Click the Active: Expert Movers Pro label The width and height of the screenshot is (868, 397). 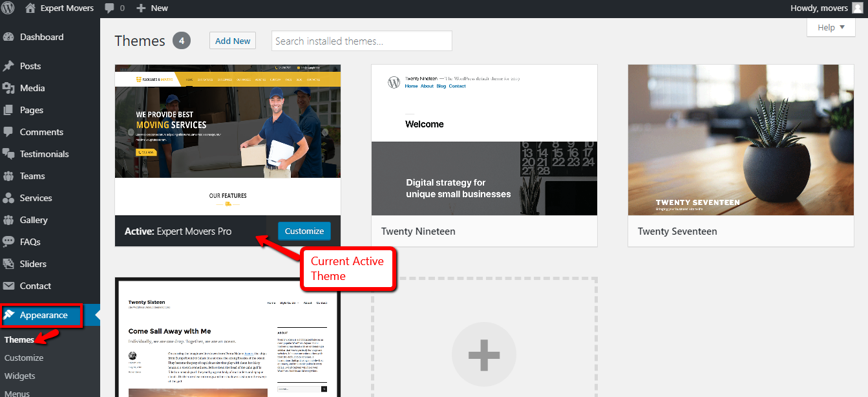tap(178, 231)
